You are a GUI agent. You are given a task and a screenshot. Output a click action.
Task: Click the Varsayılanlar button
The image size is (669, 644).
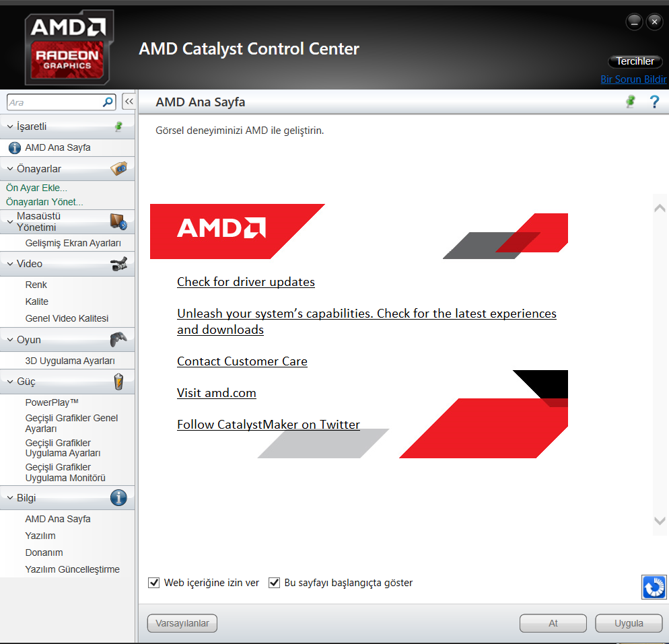tap(182, 623)
